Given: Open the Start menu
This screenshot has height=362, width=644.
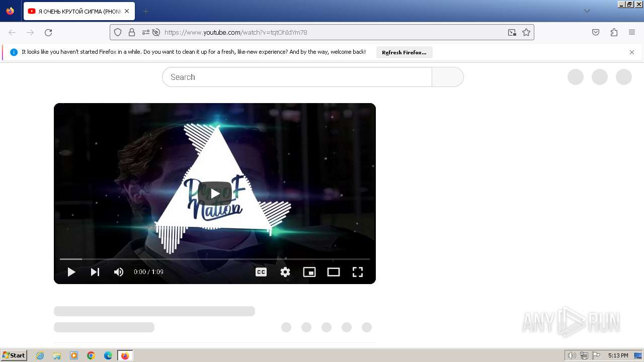Looking at the screenshot, I should (14, 355).
